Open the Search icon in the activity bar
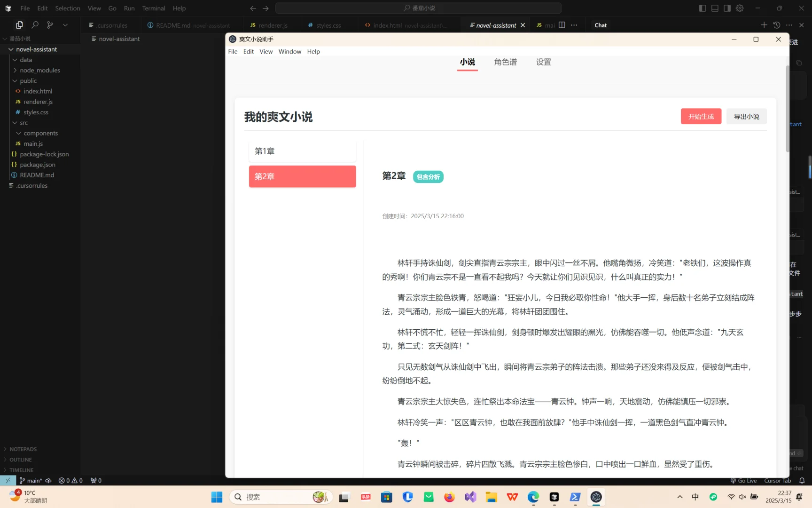Viewport: 812px width, 508px height. (34, 25)
